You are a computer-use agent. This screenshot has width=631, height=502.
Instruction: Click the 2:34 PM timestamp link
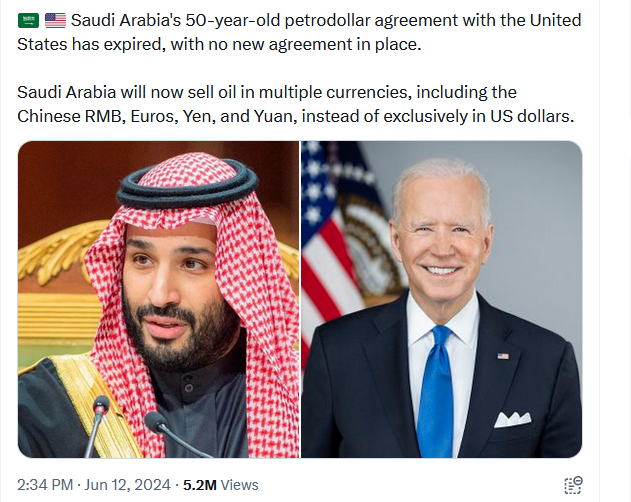pos(45,485)
